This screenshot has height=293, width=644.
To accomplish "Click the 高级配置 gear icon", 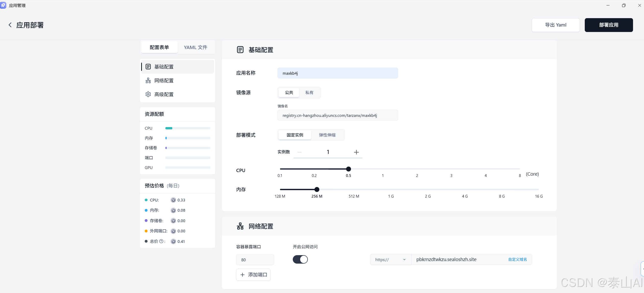I will click(148, 94).
